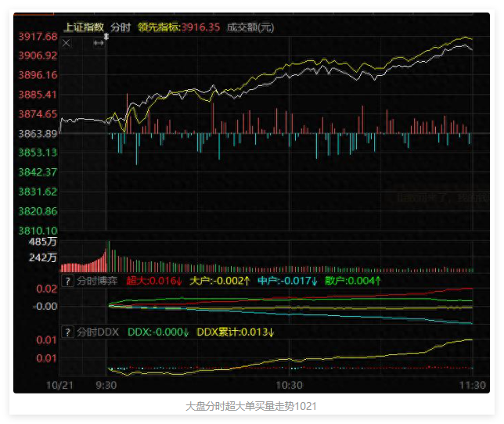Click the 3917.68 price axis label

point(38,37)
